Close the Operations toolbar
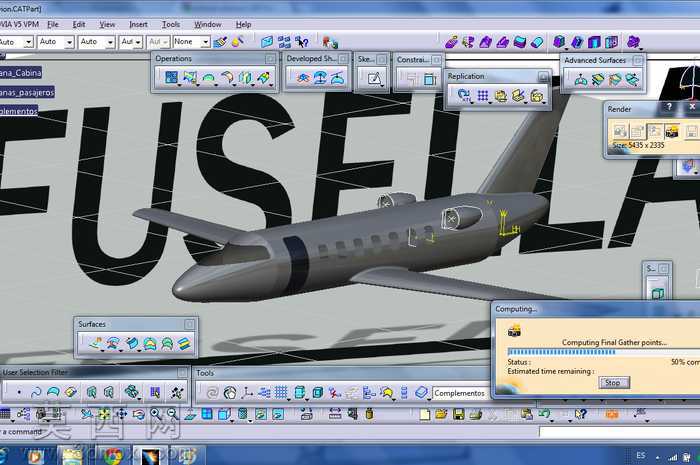Viewport: 700px width, 465px height. (270, 59)
